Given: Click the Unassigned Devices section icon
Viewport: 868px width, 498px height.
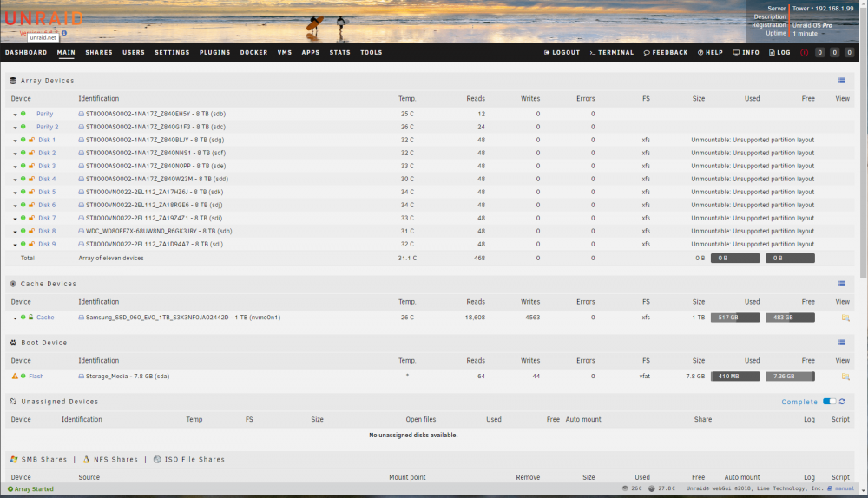Looking at the screenshot, I should pos(13,402).
